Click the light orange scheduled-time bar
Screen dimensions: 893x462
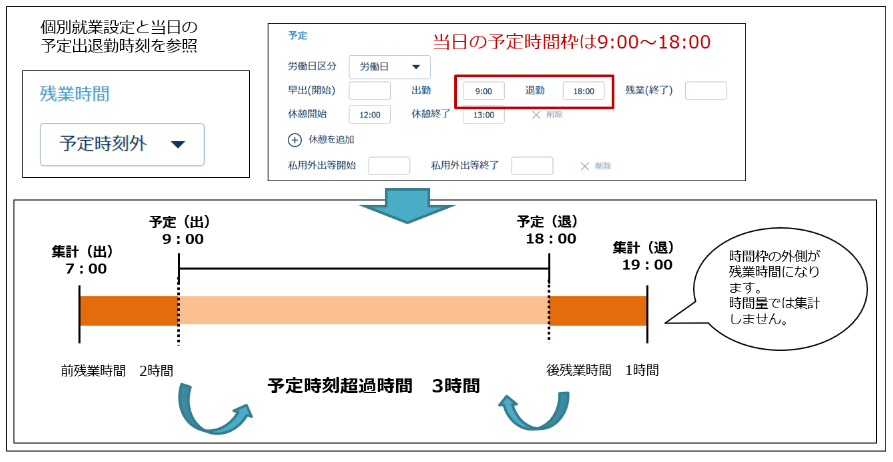[364, 311]
